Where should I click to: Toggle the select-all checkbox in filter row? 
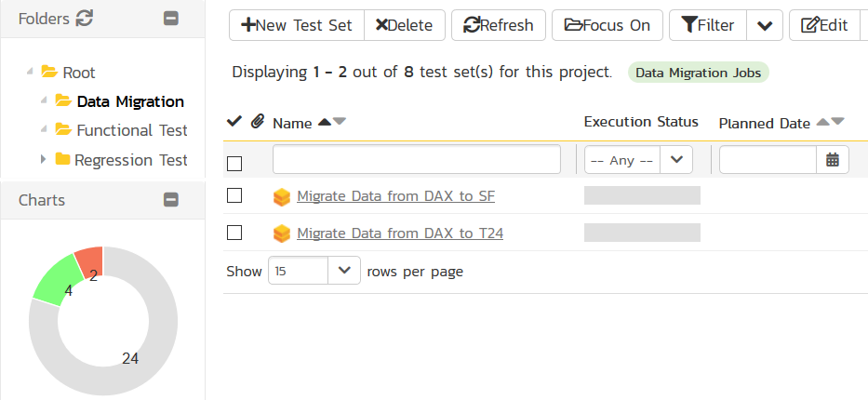click(234, 164)
